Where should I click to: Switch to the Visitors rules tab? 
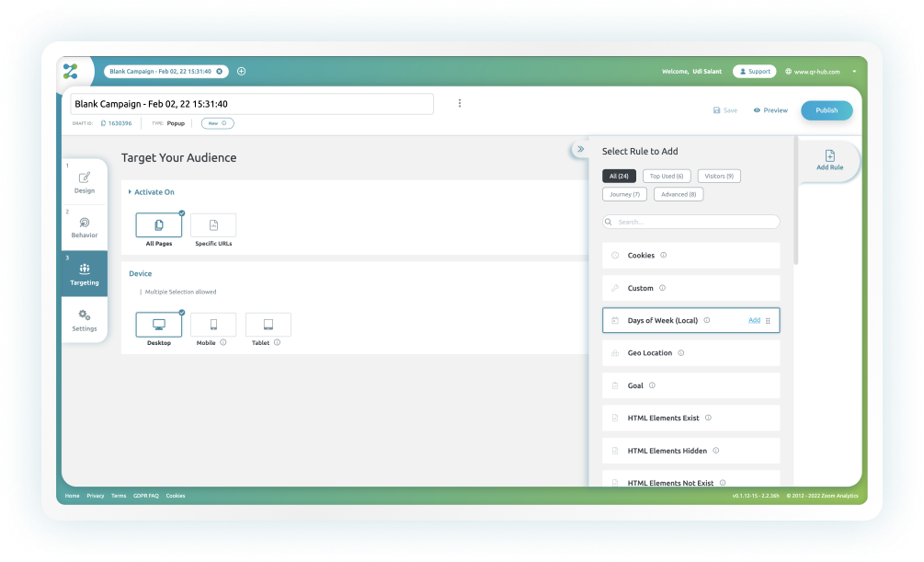(718, 176)
